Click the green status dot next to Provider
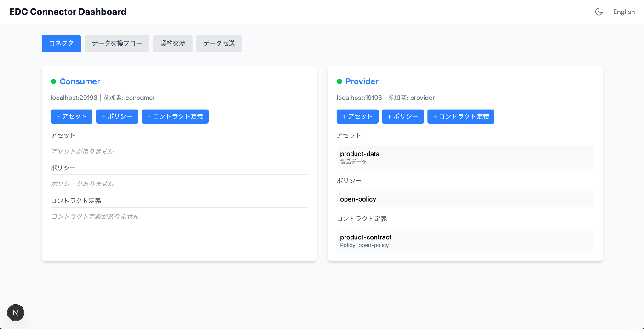 (339, 81)
